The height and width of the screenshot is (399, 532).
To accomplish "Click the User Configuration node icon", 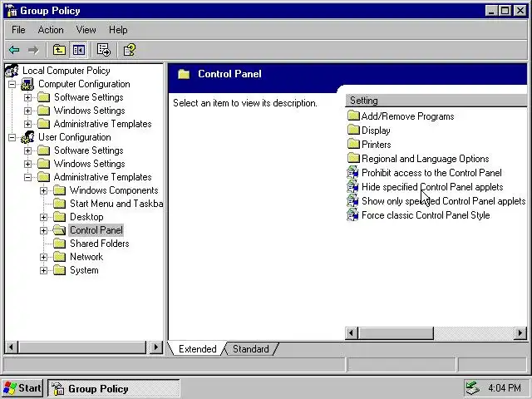I will tap(27, 137).
